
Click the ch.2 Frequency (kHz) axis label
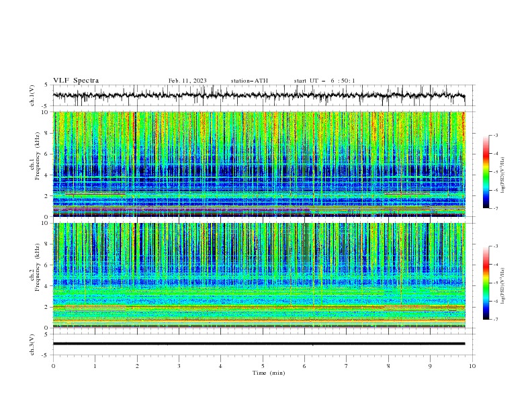tap(34, 267)
